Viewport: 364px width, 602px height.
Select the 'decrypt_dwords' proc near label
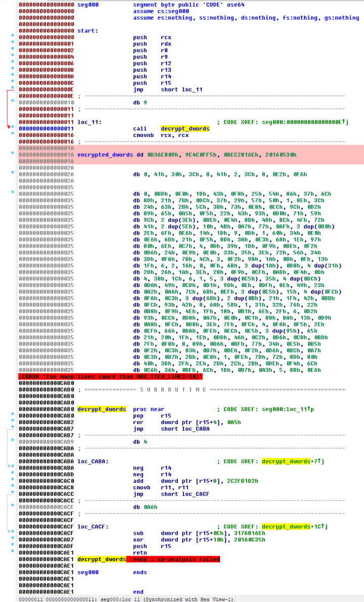[x=102, y=409]
